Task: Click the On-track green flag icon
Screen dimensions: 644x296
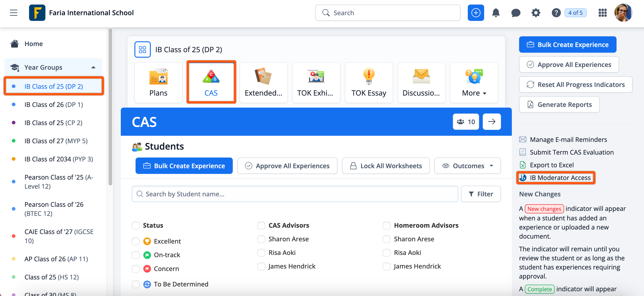Action: [147, 255]
